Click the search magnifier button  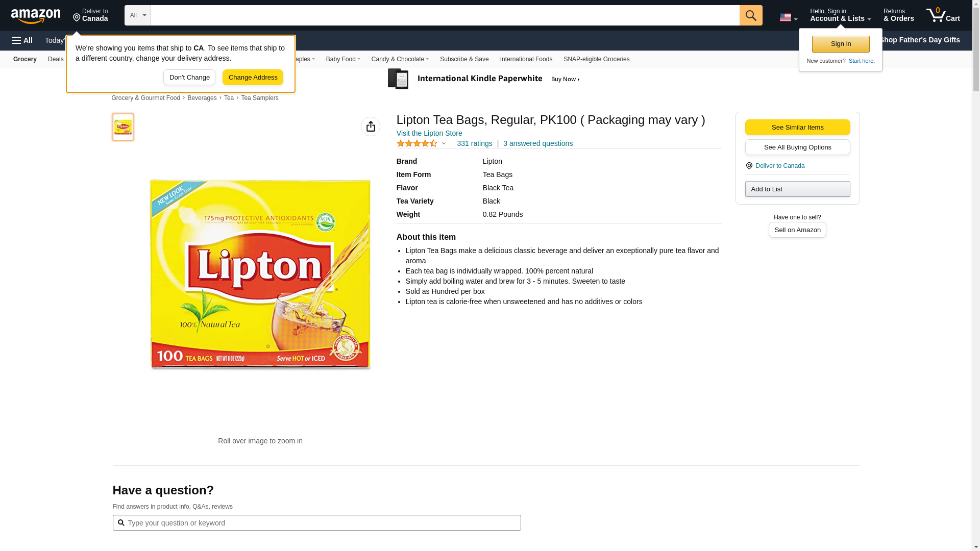coord(750,15)
